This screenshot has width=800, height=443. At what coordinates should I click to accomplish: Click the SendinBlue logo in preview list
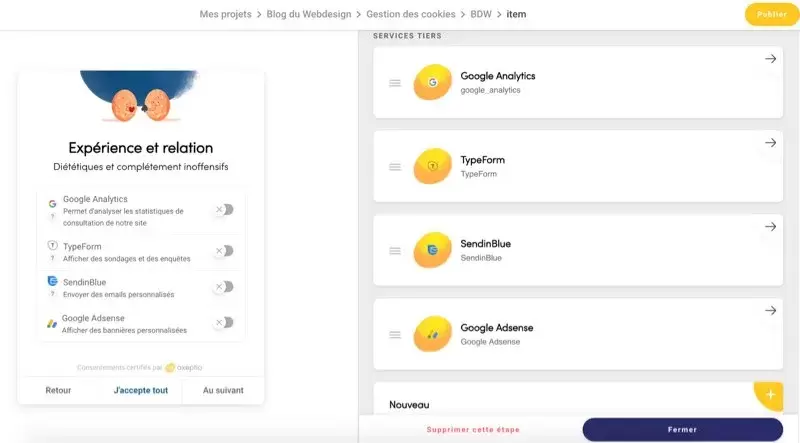point(52,281)
